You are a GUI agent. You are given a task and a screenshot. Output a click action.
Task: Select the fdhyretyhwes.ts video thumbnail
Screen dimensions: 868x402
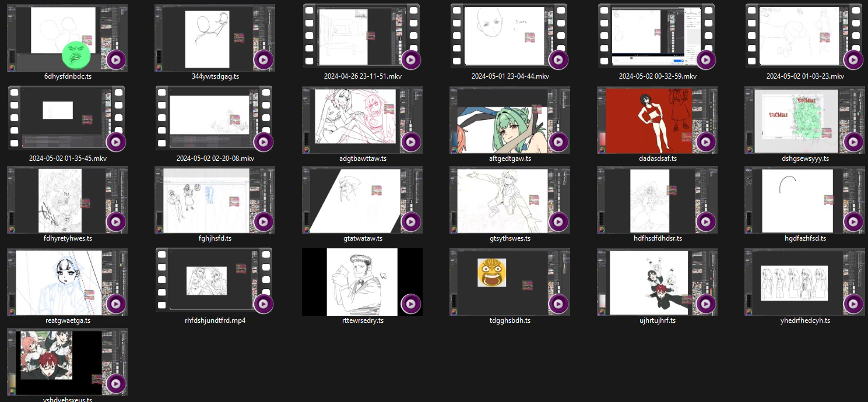coord(67,200)
